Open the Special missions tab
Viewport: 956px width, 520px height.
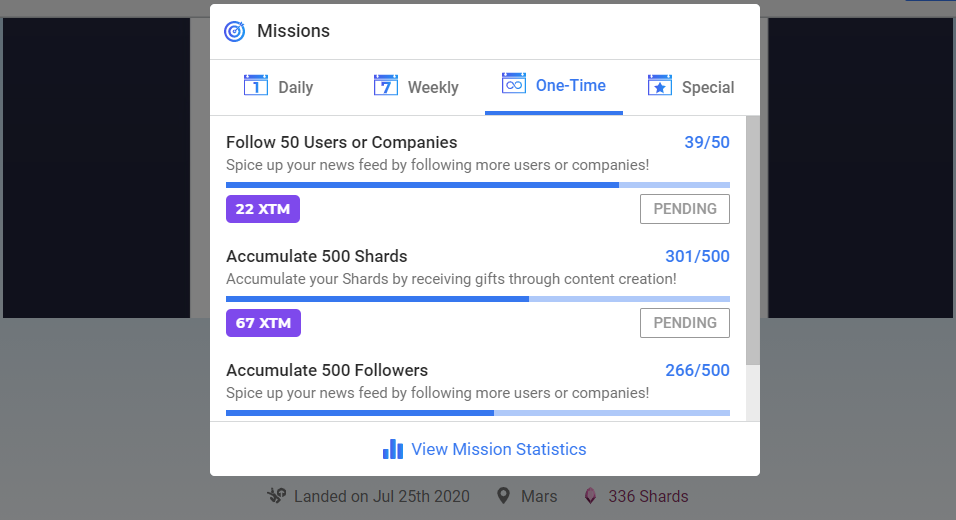pos(691,87)
